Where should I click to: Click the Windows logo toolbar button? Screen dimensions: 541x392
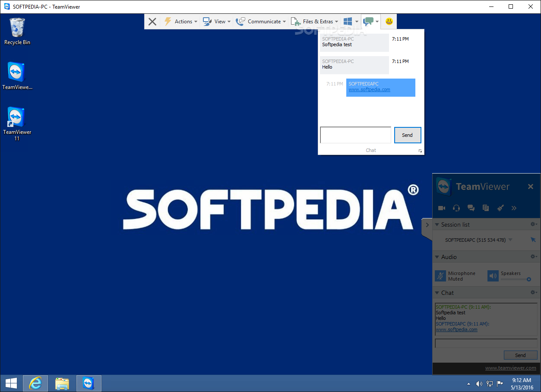(348, 22)
